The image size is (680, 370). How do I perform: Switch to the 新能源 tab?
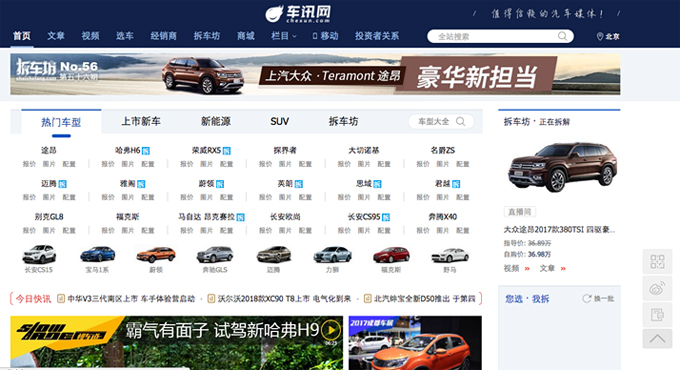(x=216, y=121)
